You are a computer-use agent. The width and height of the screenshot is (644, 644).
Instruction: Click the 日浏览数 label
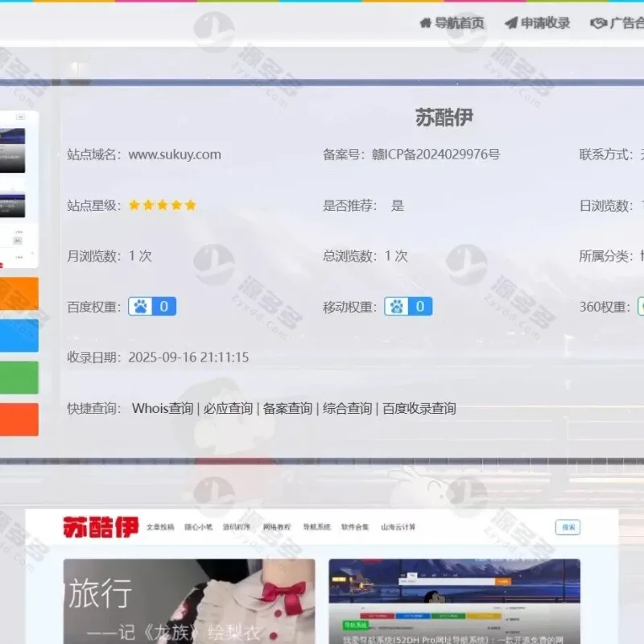(x=606, y=205)
